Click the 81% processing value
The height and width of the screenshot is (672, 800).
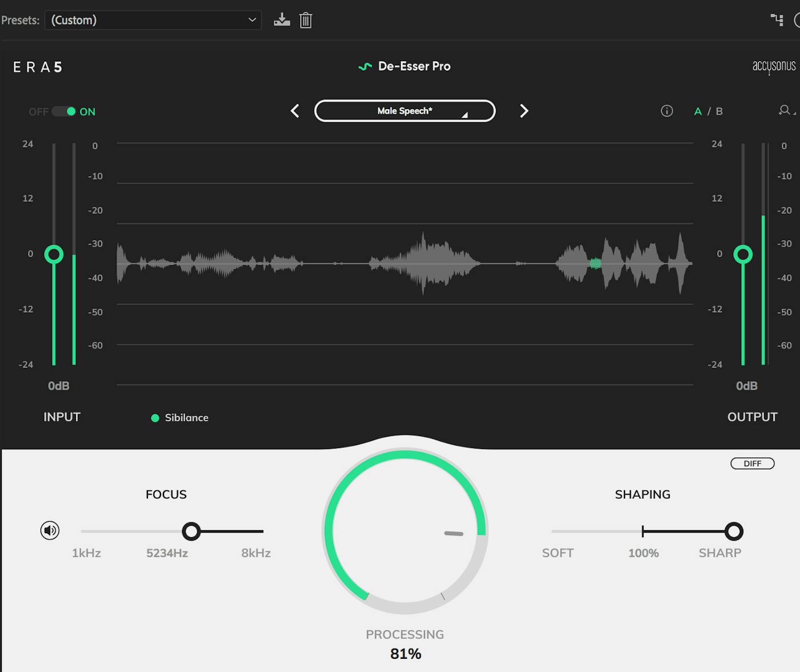click(406, 654)
